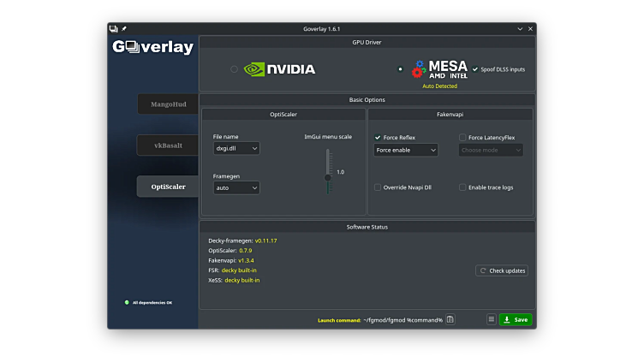Click the pin icon in title bar

124,29
